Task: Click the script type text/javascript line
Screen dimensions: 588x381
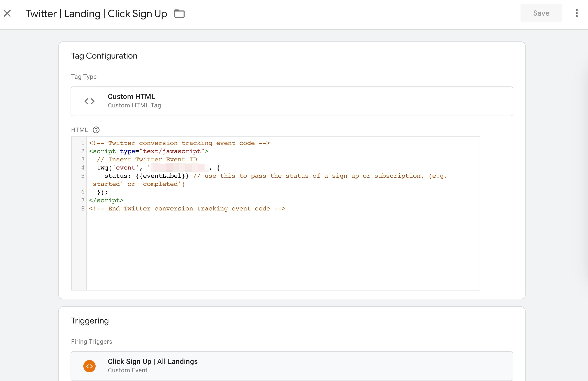Action: 149,151
